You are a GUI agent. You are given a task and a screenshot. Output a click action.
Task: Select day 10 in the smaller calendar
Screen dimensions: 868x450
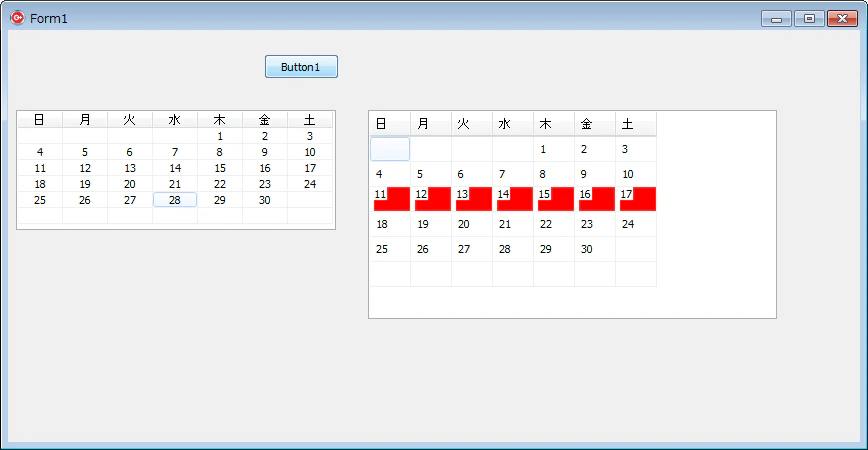point(310,152)
